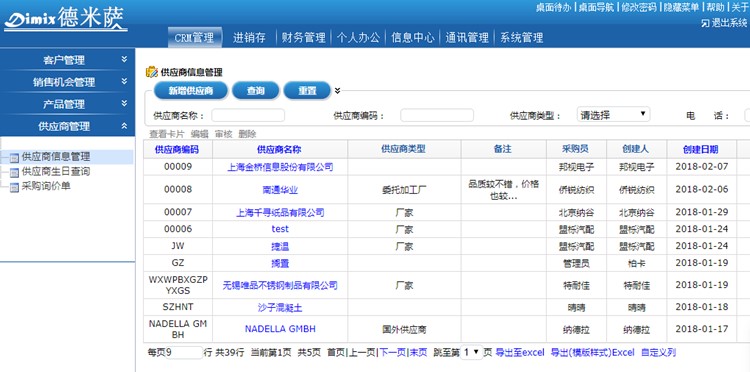Screen dimensions: 750x372
Task: Click the 委托加工厂 type cell
Action: (404, 190)
